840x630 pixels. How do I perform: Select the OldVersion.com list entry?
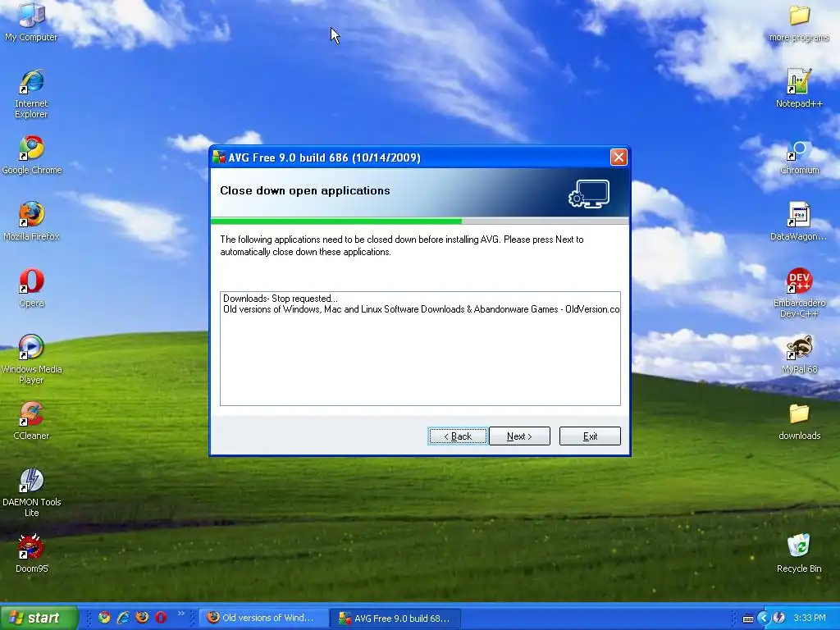click(421, 309)
